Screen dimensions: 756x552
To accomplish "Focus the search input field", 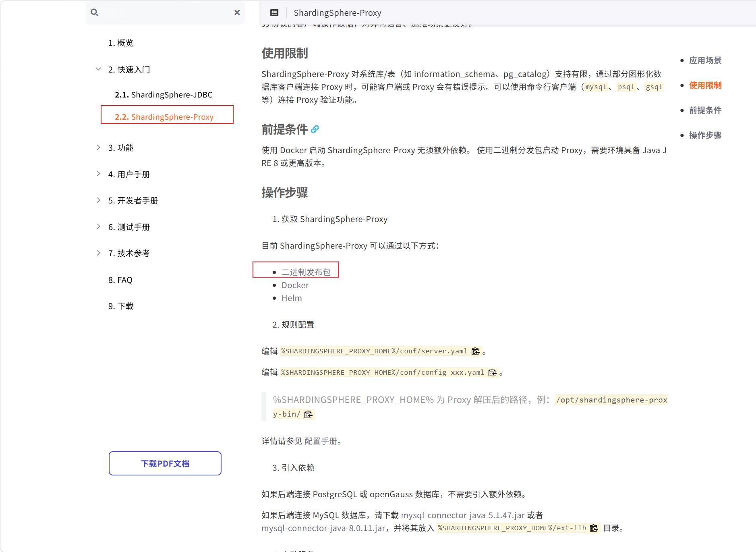I will pos(165,13).
